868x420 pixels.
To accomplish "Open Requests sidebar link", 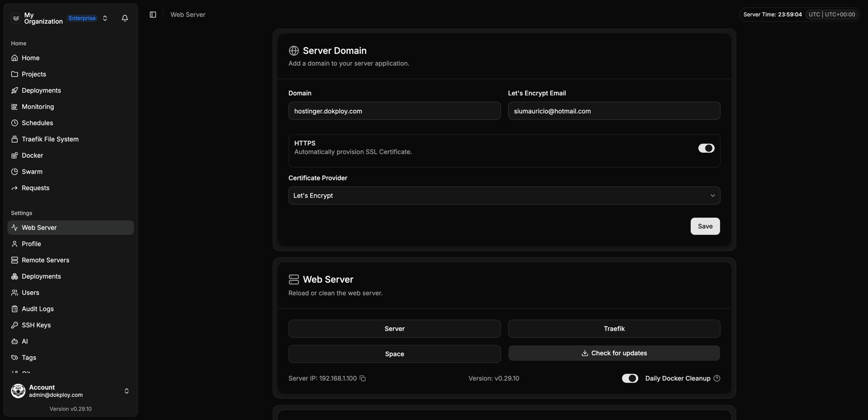I will (71, 188).
